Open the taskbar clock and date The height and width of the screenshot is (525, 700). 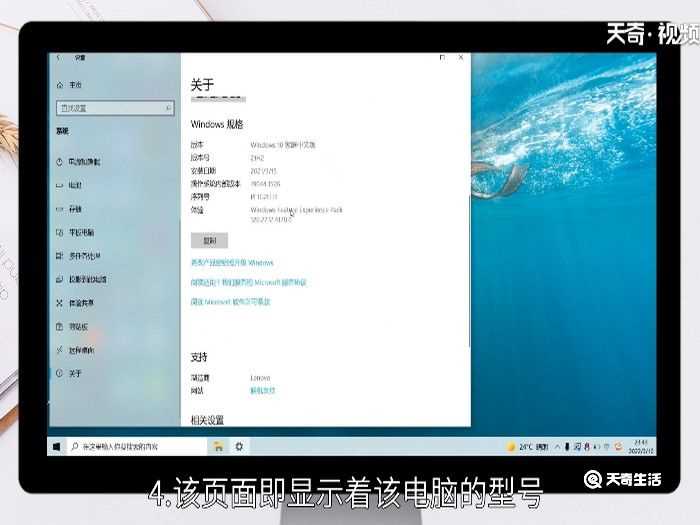(x=641, y=446)
